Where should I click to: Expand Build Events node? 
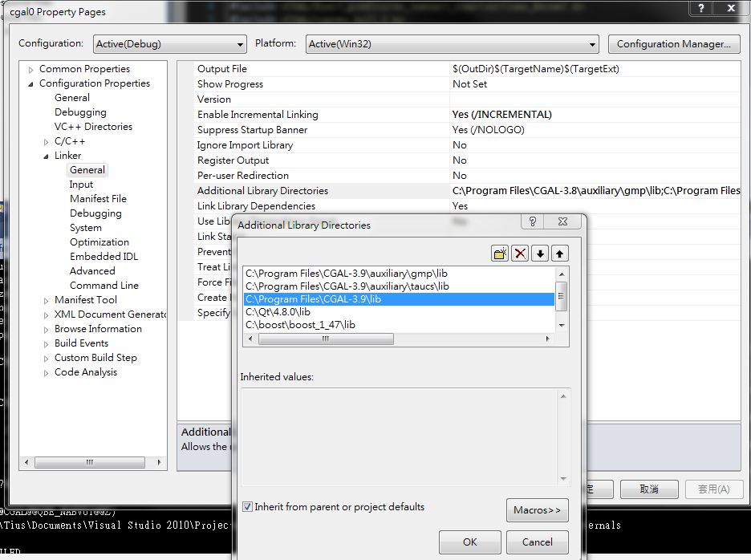46,344
